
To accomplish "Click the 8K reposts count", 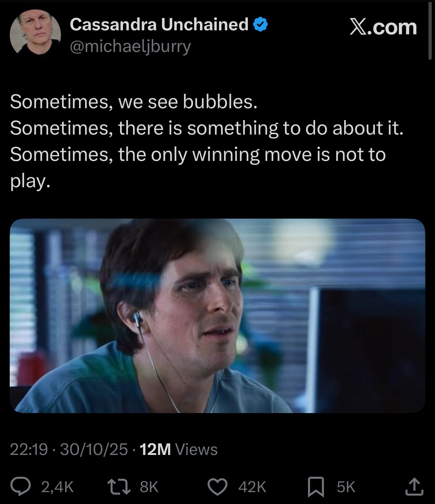I will click(x=149, y=487).
